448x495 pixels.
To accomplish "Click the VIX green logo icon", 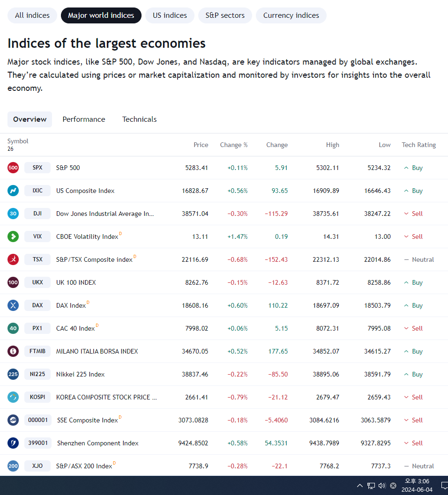I will pyautogui.click(x=13, y=236).
